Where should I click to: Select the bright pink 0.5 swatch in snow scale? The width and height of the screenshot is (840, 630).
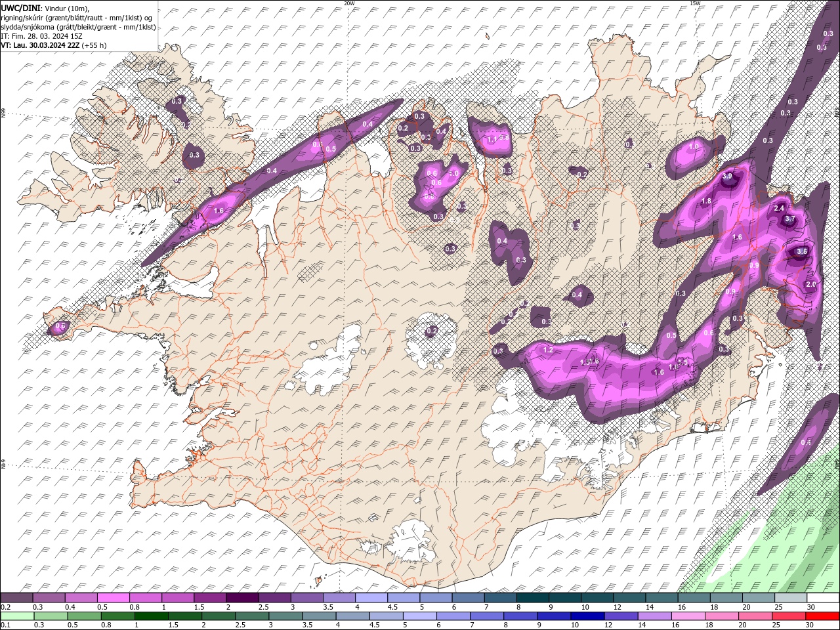(113, 598)
